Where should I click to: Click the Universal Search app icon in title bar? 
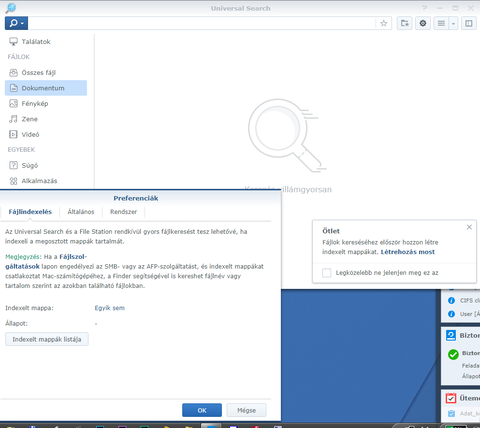[10, 8]
